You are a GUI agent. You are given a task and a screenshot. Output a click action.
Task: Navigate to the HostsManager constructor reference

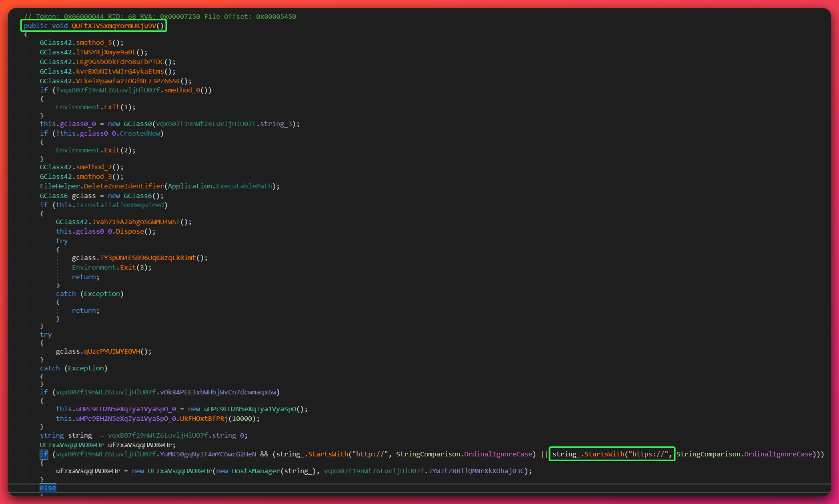click(256, 471)
